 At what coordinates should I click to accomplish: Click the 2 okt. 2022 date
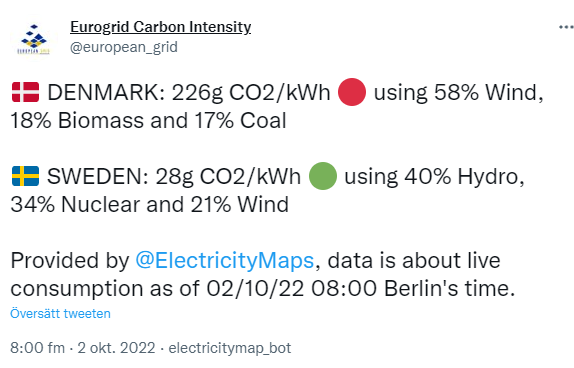116,348
